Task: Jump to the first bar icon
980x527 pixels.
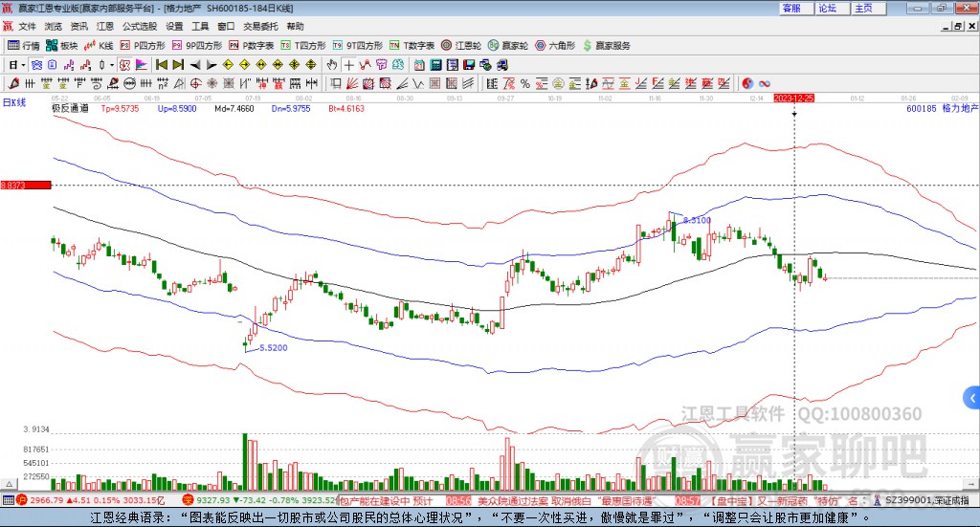Action: (x=161, y=65)
